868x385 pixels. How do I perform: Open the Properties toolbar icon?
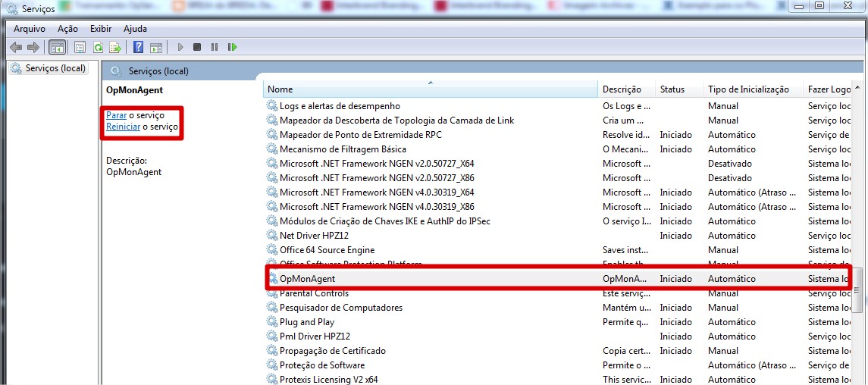80,47
